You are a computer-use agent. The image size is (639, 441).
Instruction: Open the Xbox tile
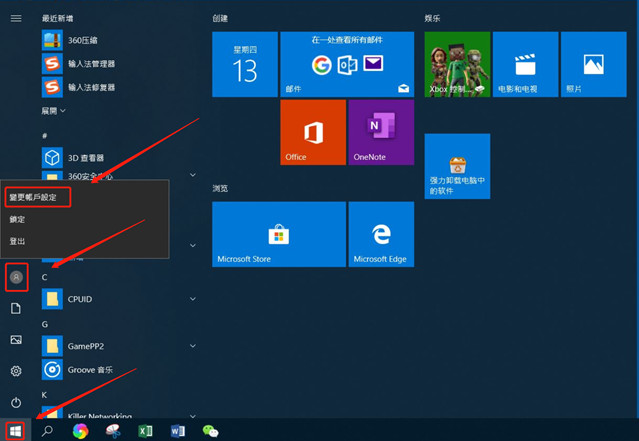[x=457, y=64]
